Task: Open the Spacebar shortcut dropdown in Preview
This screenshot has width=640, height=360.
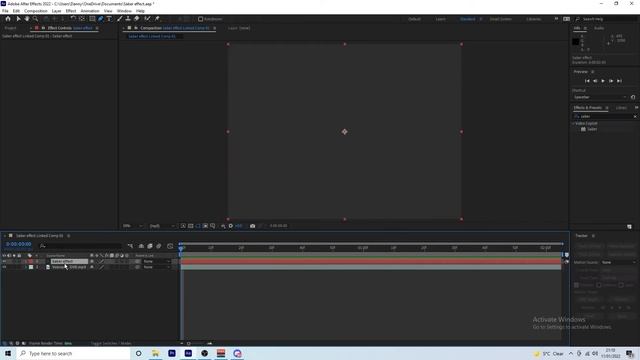Action: (x=600, y=97)
